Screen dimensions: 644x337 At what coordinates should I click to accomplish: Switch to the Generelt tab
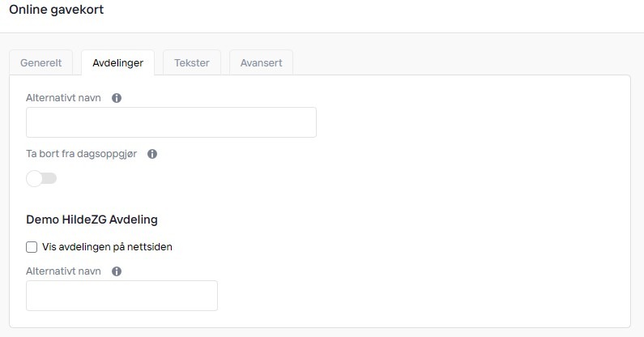click(x=41, y=63)
